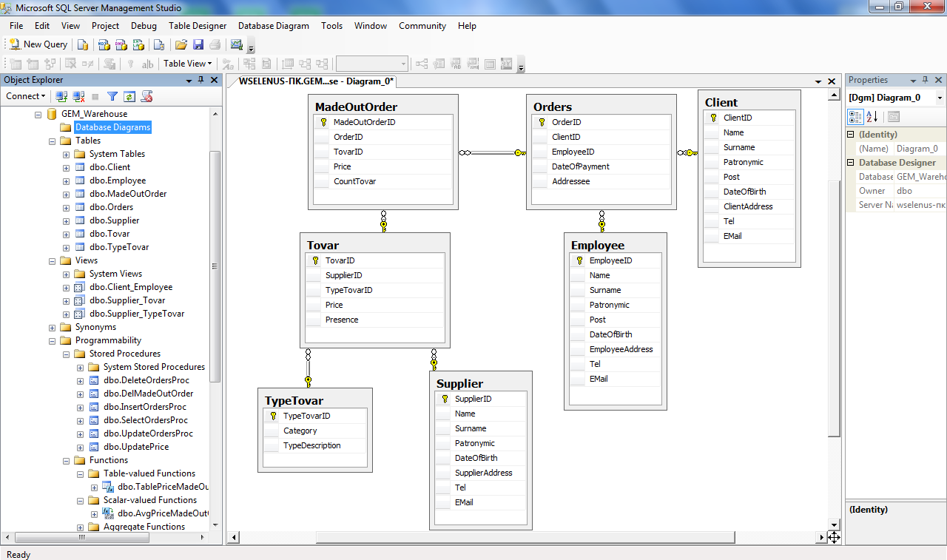947x560 pixels.
Task: Click the Refresh icon in Object Explorer
Action: [129, 96]
